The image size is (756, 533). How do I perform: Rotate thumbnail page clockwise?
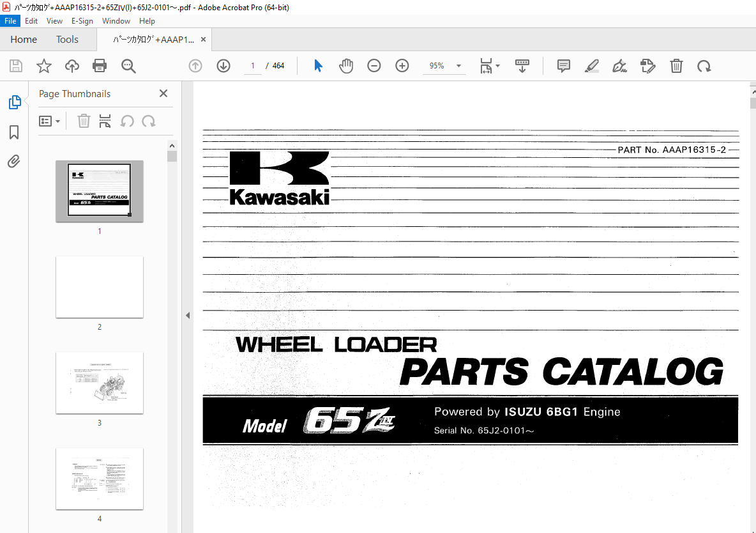(x=149, y=121)
